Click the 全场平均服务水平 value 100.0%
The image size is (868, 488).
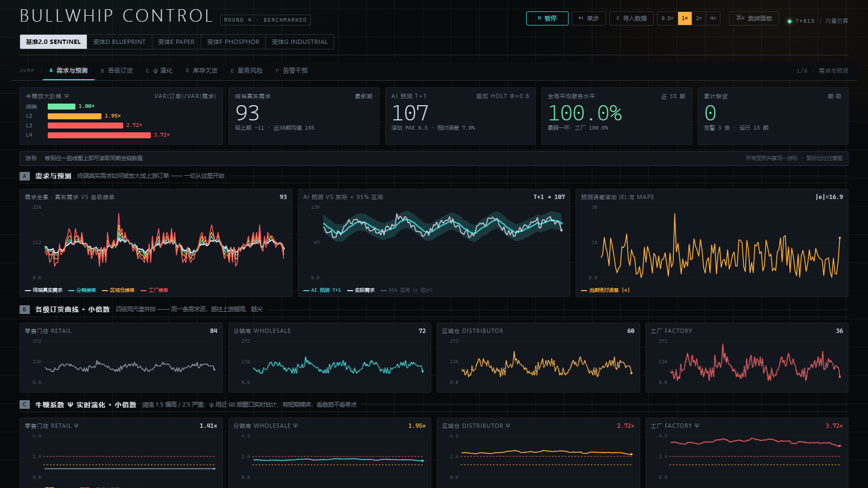point(585,113)
